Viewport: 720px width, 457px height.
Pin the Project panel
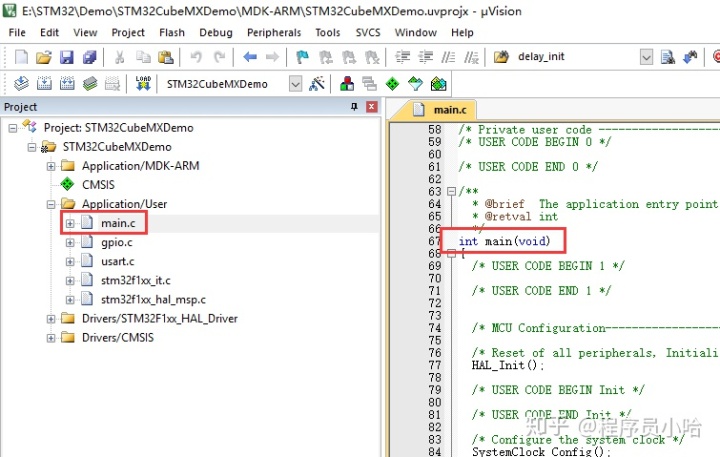pos(354,107)
